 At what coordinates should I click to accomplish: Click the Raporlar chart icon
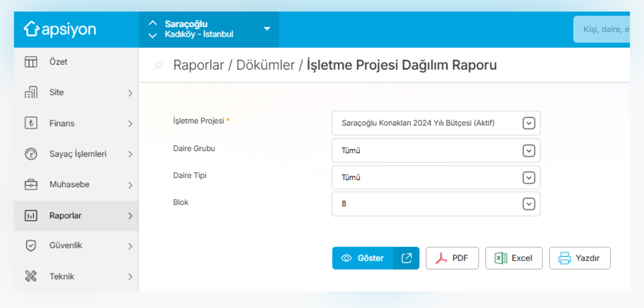click(31, 216)
